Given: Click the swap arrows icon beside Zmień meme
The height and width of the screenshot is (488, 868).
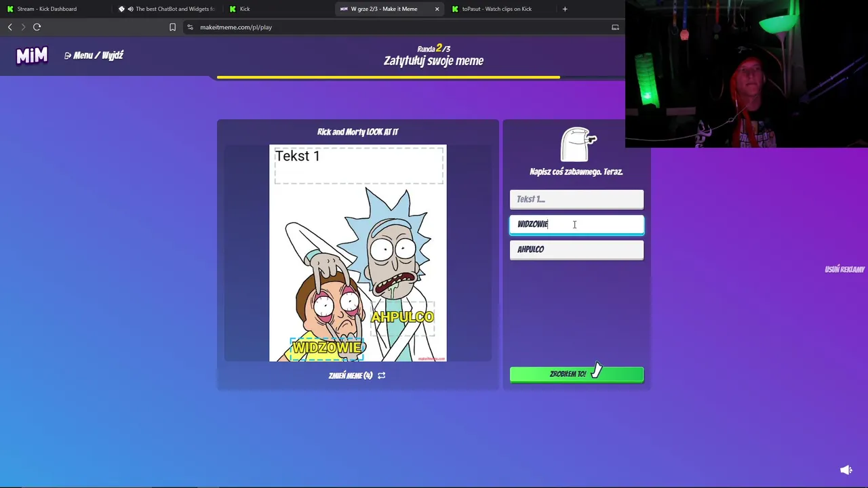Looking at the screenshot, I should (x=382, y=375).
